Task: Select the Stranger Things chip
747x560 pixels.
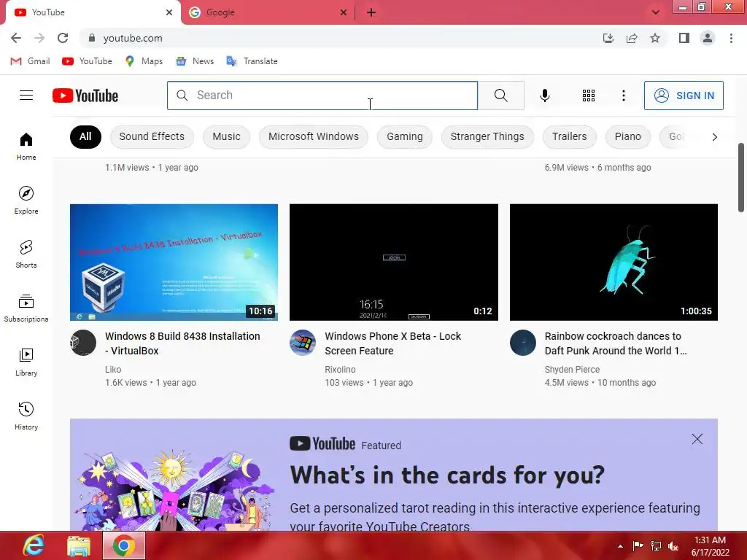Action: click(487, 136)
